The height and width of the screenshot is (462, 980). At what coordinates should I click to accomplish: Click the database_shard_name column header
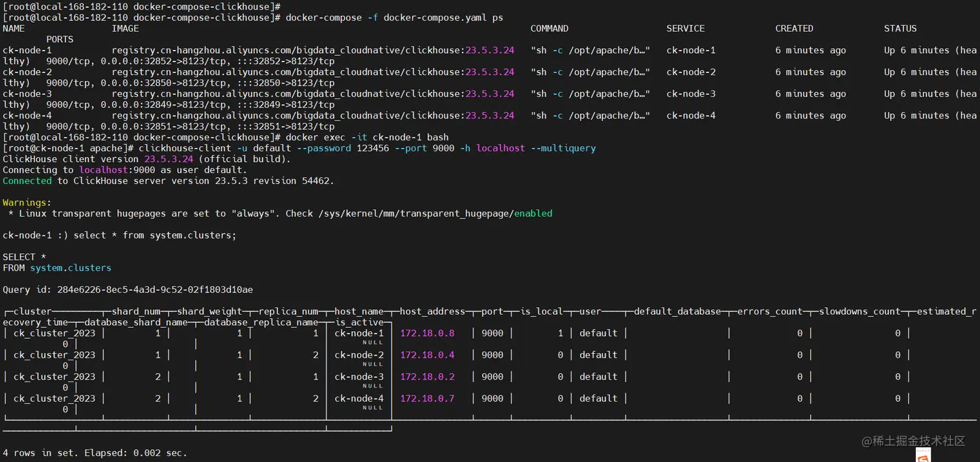coord(136,323)
